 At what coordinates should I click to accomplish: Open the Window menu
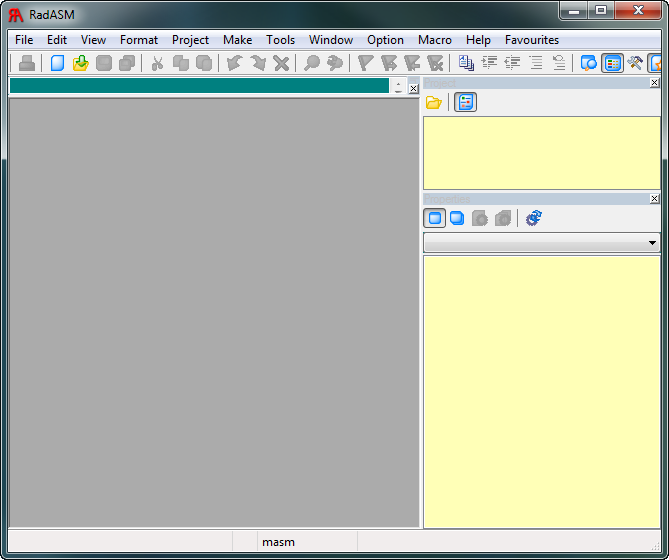[331, 40]
